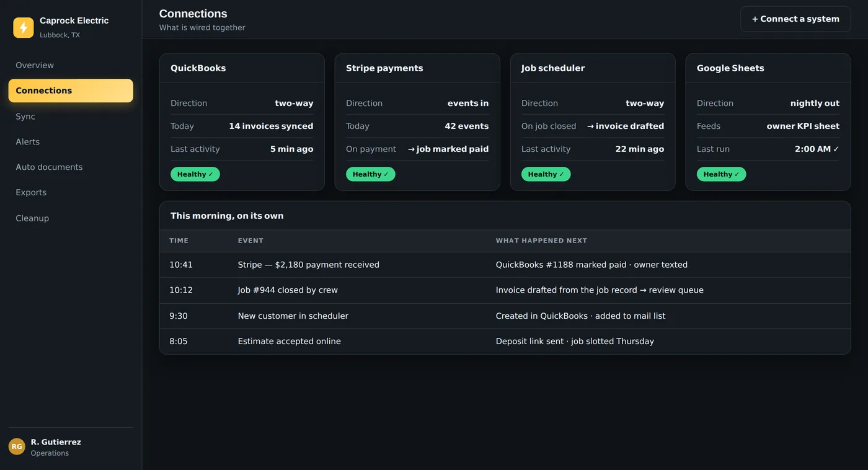Open Auto documents
The width and height of the screenshot is (868, 470).
coord(71,167)
